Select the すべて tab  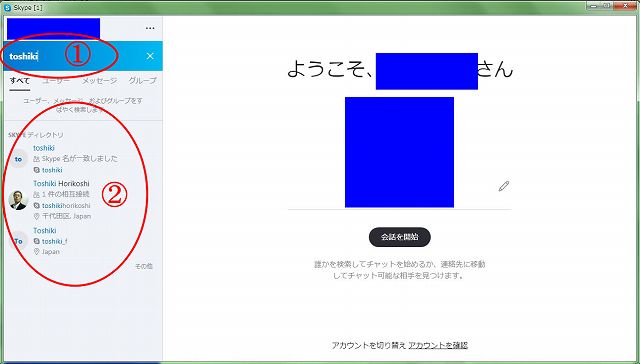pyautogui.click(x=20, y=80)
